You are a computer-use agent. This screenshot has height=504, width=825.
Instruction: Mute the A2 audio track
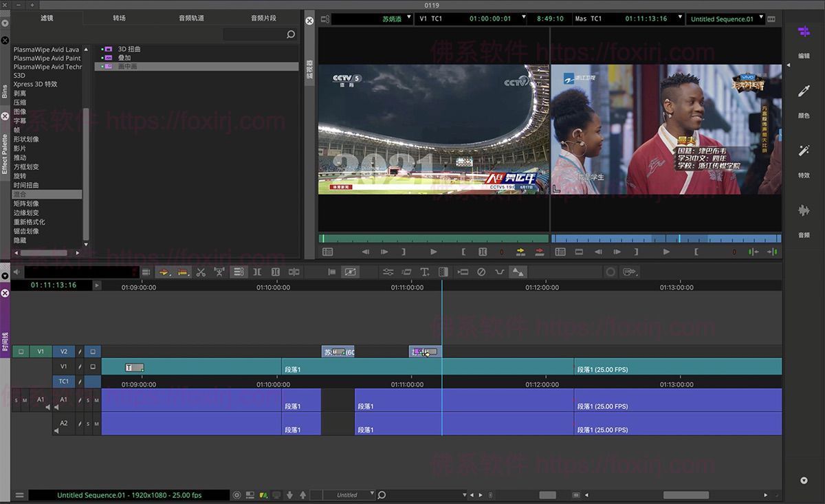click(97, 424)
